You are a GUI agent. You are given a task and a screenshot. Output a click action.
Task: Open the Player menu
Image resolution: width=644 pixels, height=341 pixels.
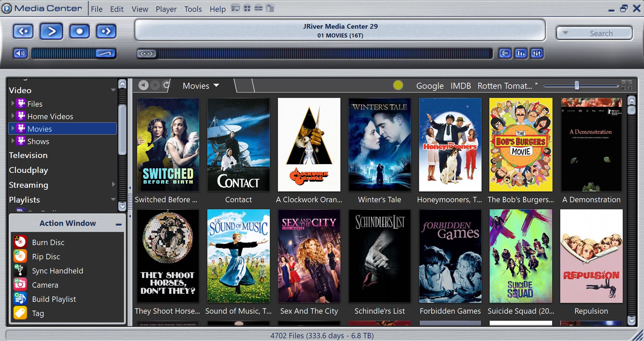click(166, 9)
